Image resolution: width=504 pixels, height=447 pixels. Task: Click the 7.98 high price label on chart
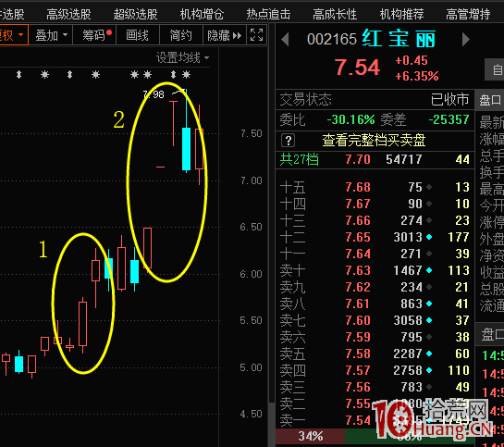pos(154,94)
